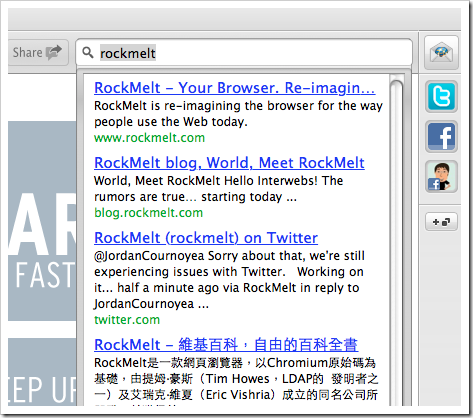Click the twitter.com green URL
Screen dimensions: 473x418
tap(127, 320)
